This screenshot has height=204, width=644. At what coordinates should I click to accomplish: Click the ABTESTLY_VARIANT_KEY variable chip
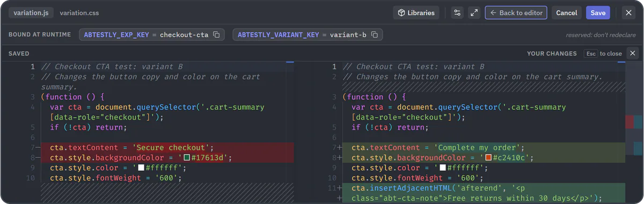pos(308,35)
